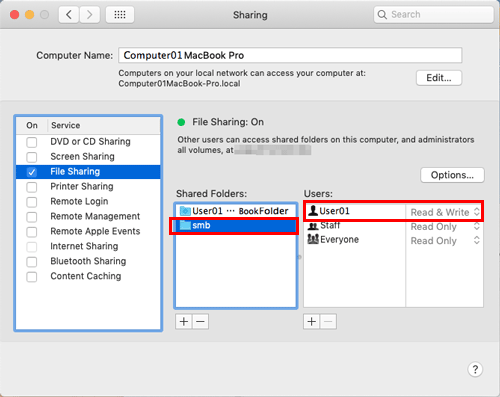500x397 pixels.
Task: Enable the Screen Sharing checkbox
Action: [32, 157]
